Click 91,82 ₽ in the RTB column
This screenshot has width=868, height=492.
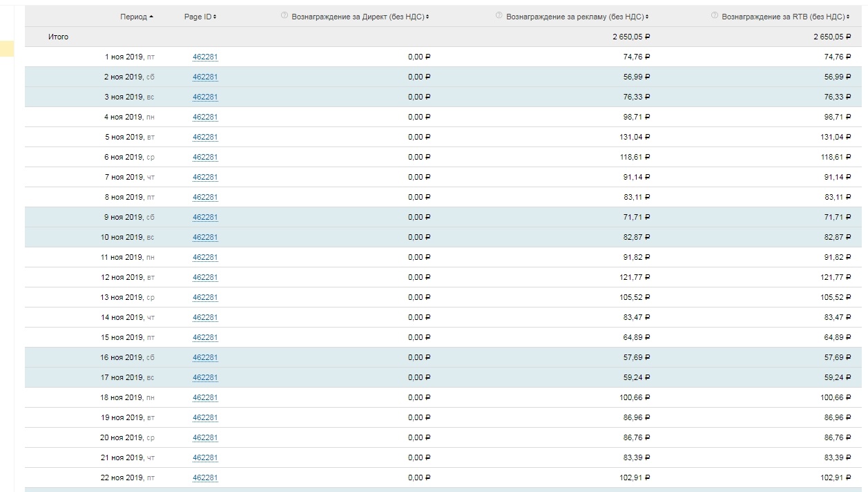838,257
